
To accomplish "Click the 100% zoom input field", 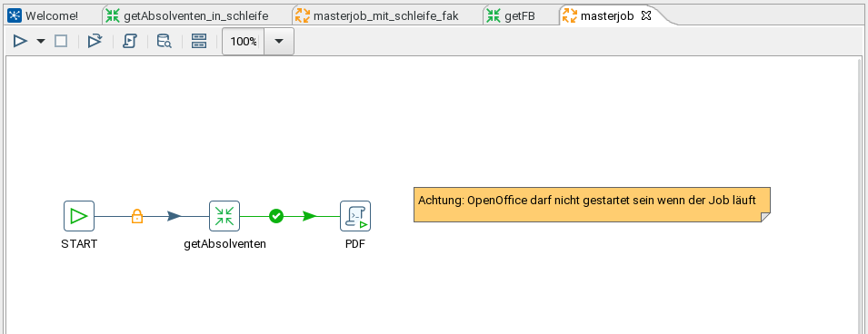I will coord(244,42).
